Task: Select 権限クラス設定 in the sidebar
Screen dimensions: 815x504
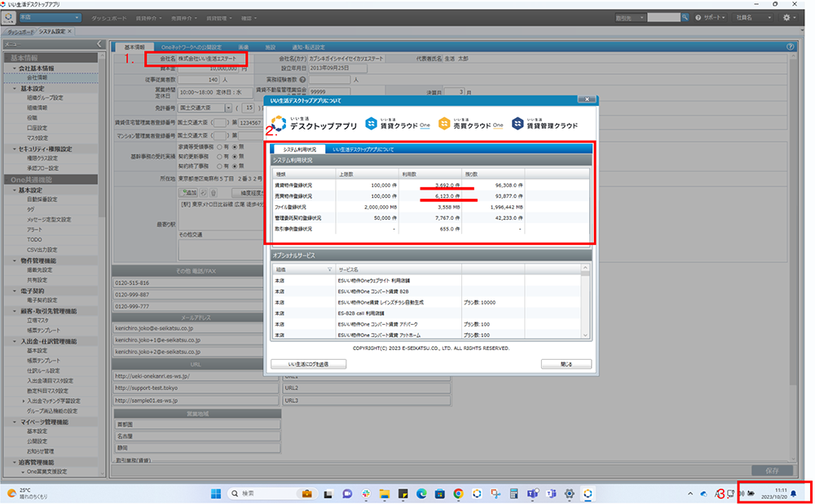Action: pyautogui.click(x=42, y=159)
